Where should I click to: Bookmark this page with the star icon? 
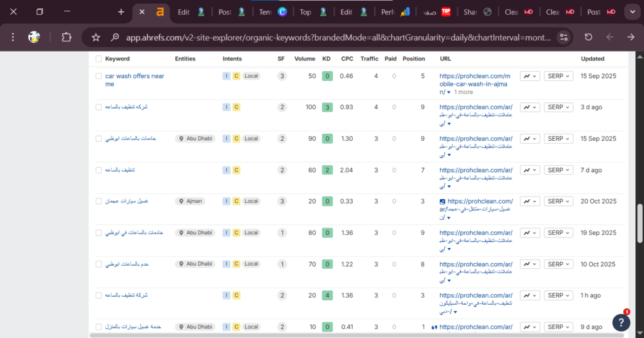click(x=96, y=37)
